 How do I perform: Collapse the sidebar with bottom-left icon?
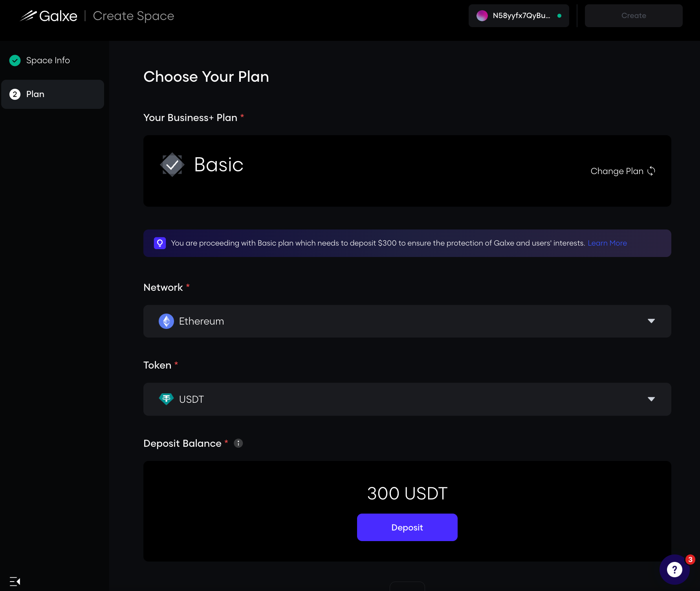point(15,581)
